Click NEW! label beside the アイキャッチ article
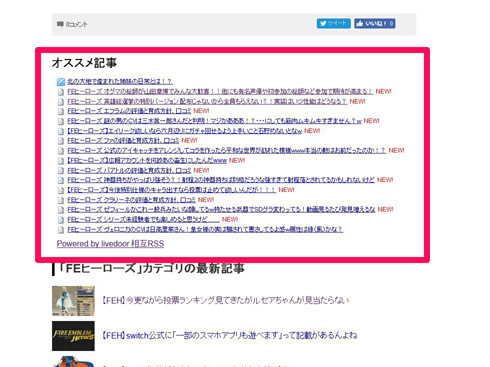This screenshot has width=490, height=367. (396, 151)
